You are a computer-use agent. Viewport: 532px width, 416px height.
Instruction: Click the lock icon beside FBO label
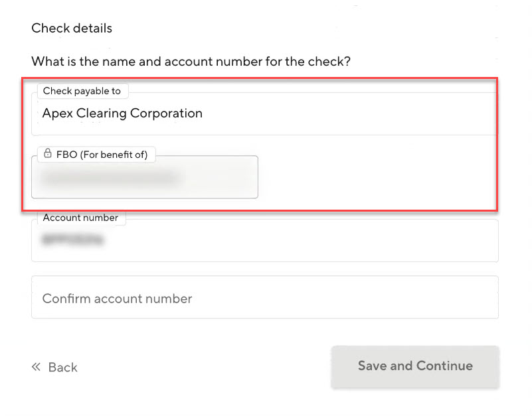point(48,155)
